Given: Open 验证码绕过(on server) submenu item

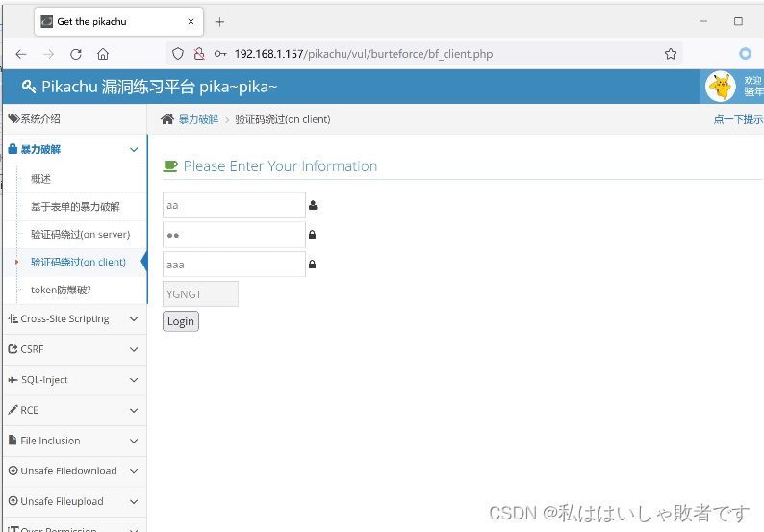Looking at the screenshot, I should click(x=81, y=235).
